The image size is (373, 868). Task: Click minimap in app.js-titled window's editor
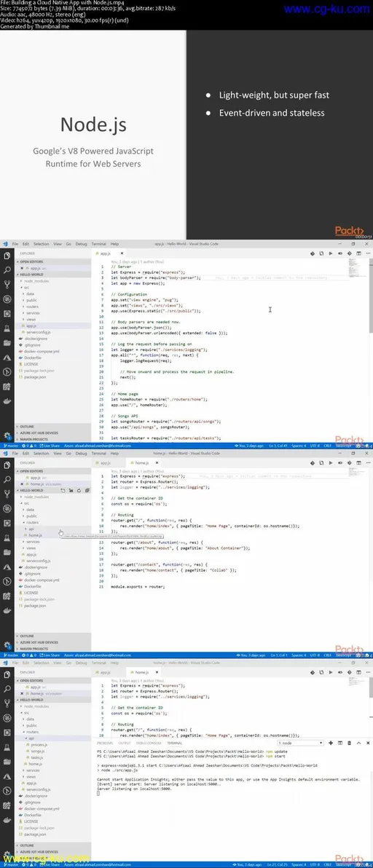point(358,267)
